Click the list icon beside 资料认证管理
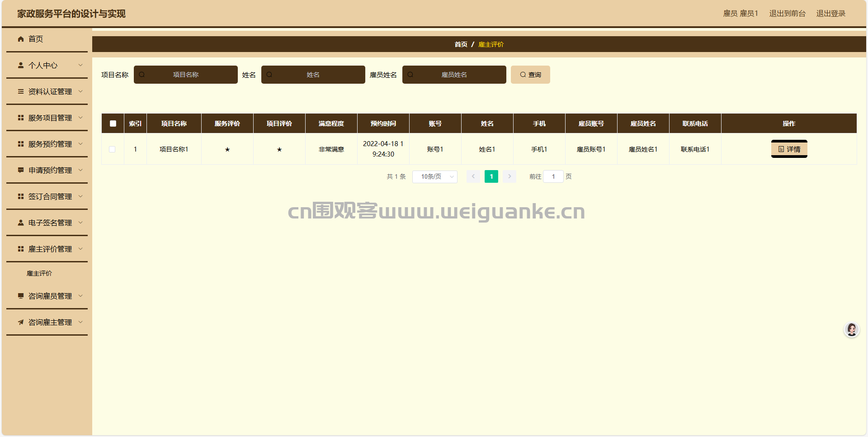The width and height of the screenshot is (868, 437). click(x=21, y=91)
